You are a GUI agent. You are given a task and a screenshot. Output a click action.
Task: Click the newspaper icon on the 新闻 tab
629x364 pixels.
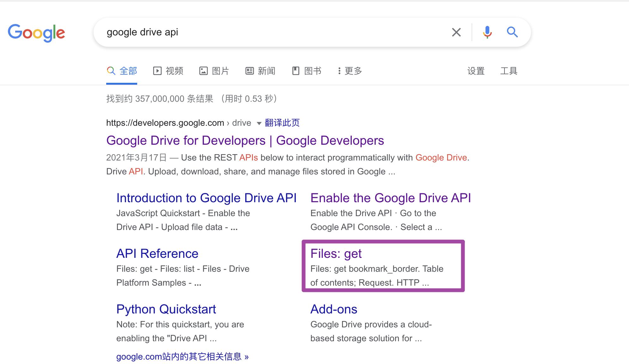[250, 71]
